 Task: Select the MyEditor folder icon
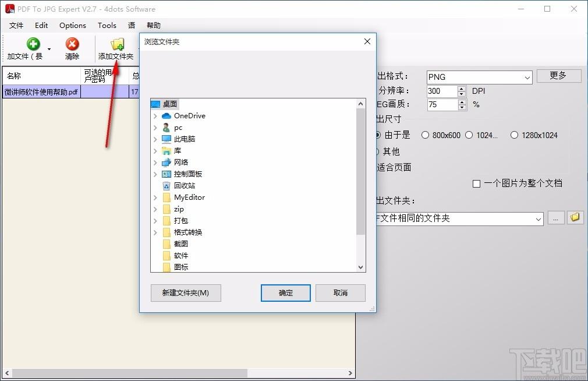pos(167,197)
